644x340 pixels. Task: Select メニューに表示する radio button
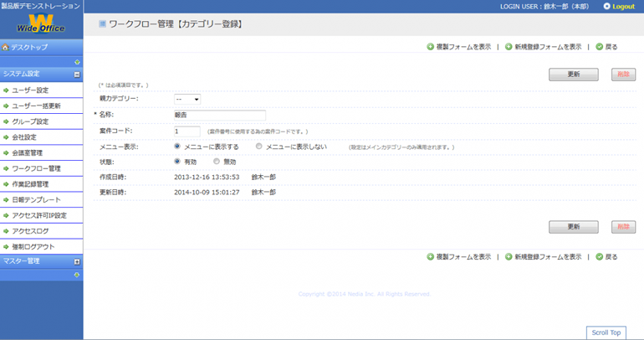tap(177, 146)
